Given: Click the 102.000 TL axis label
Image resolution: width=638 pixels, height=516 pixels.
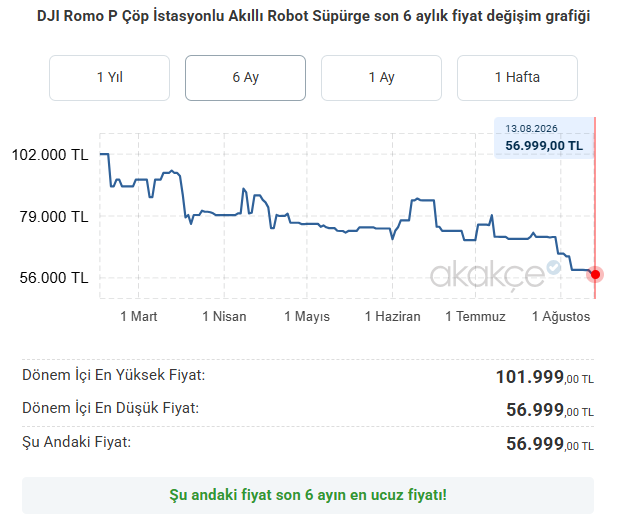Looking at the screenshot, I should coord(50,155).
